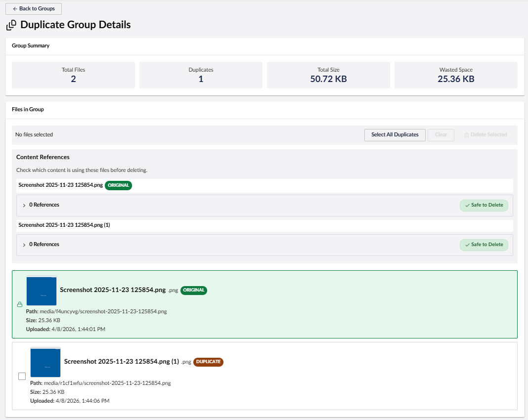Click ORIGINAL badge on the highlighted file card
Screen dimensions: 528x420
(194, 290)
